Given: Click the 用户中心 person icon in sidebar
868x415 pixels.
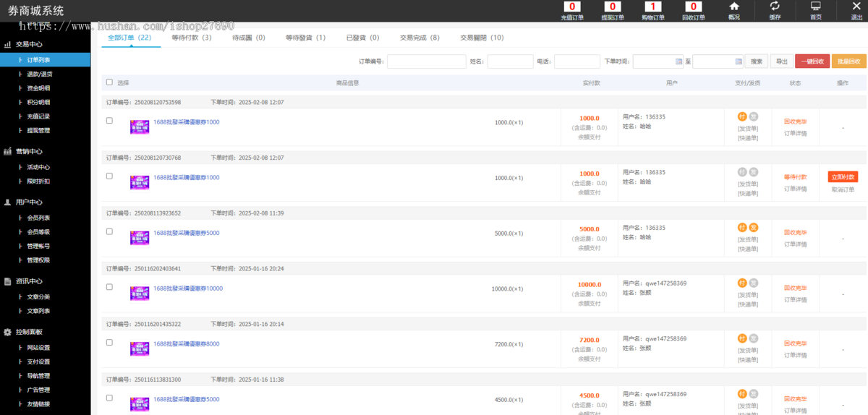Looking at the screenshot, I should click(x=7, y=202).
